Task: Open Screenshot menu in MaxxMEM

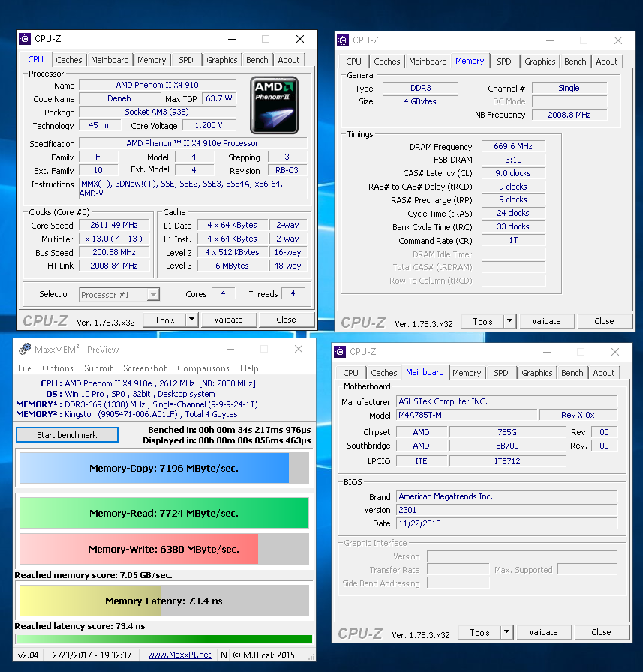Action: pyautogui.click(x=145, y=368)
